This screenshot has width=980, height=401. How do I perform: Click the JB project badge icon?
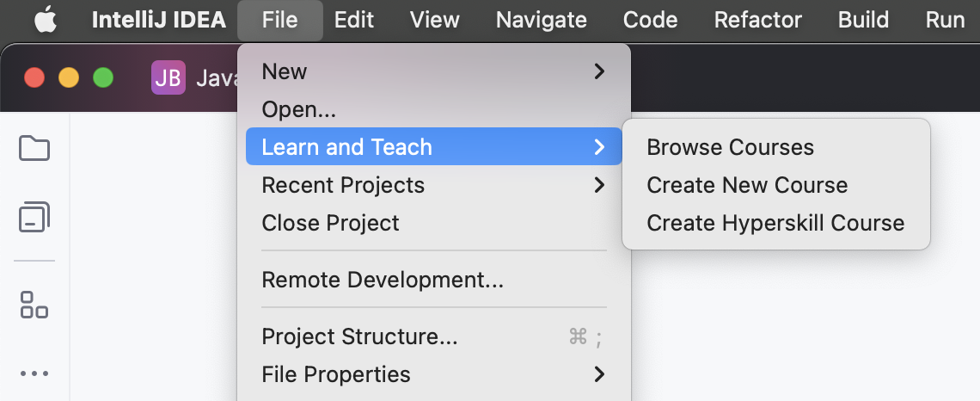168,78
